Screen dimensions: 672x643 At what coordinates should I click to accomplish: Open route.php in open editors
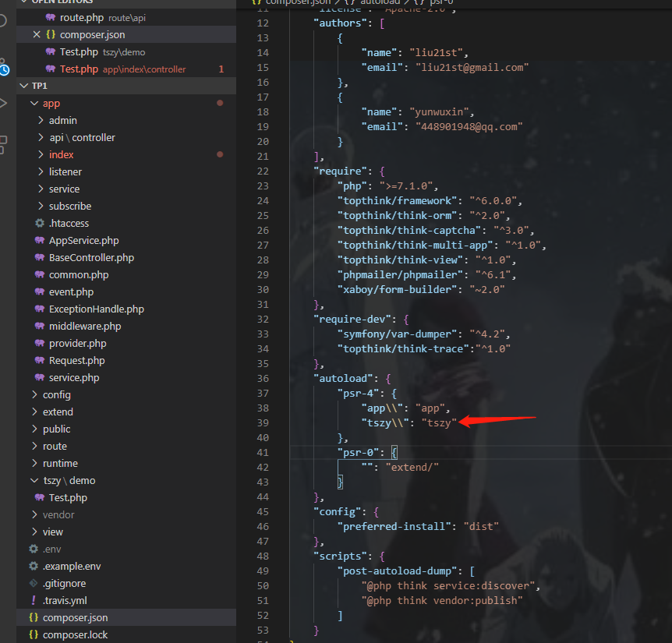click(126, 18)
